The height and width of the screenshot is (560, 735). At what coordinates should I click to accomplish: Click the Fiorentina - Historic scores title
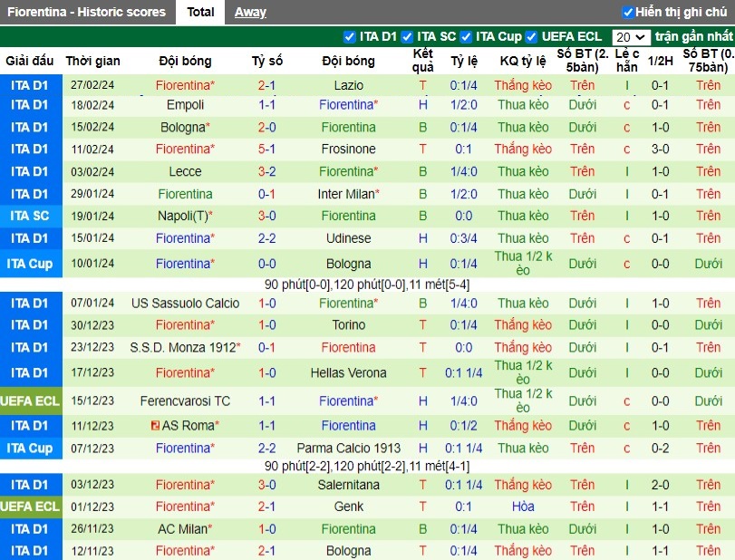tap(87, 12)
